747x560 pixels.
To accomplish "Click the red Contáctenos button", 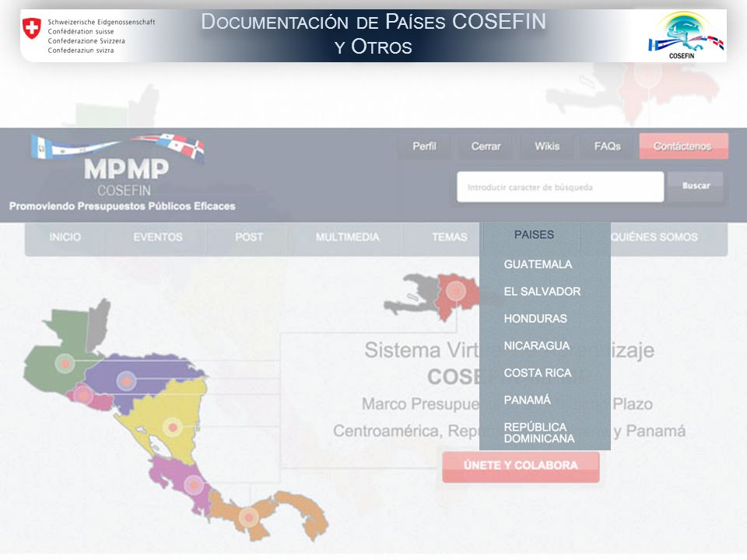I will [683, 146].
